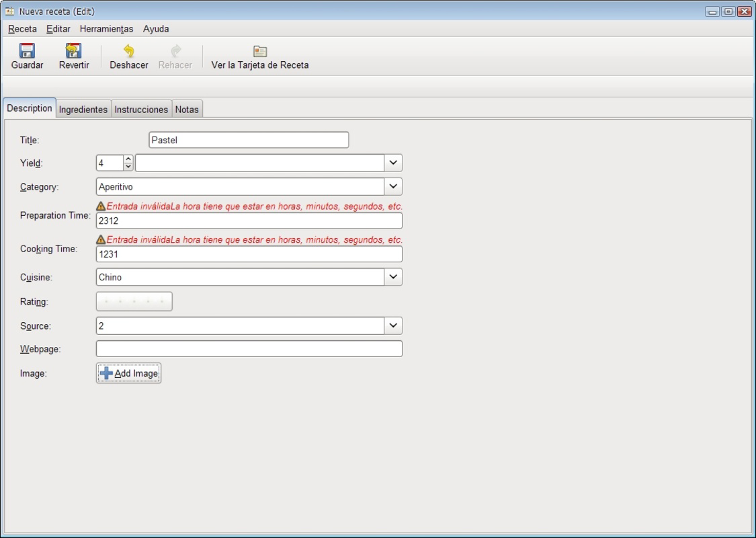Switch to the Notas tab
This screenshot has width=756, height=538.
187,109
